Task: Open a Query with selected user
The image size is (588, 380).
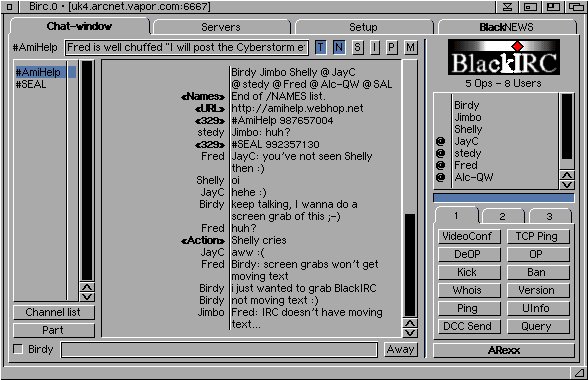Action: pyautogui.click(x=538, y=326)
